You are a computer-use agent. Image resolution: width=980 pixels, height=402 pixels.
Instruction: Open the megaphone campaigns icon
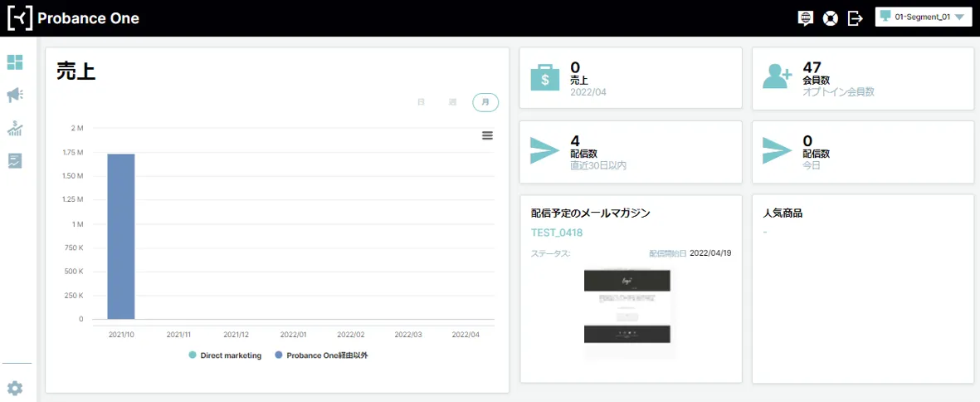pos(15,96)
